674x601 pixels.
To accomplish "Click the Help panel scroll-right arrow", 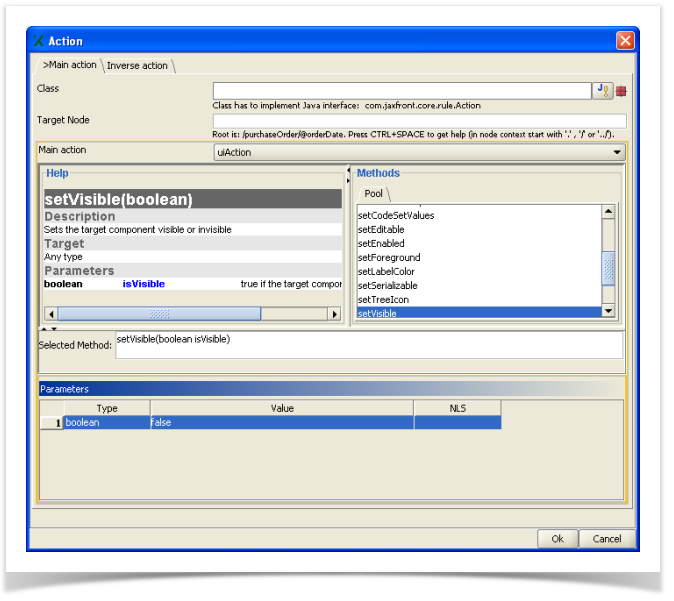I will click(335, 314).
